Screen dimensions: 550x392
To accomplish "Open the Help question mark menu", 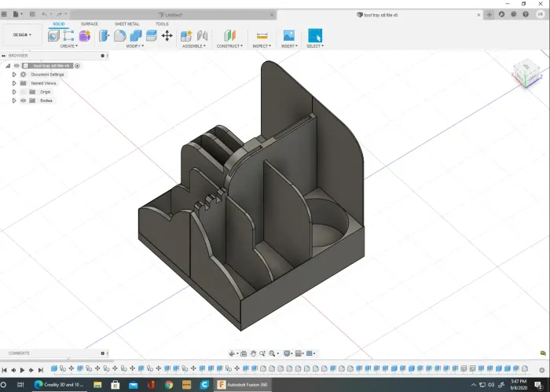I will pyautogui.click(x=526, y=14).
